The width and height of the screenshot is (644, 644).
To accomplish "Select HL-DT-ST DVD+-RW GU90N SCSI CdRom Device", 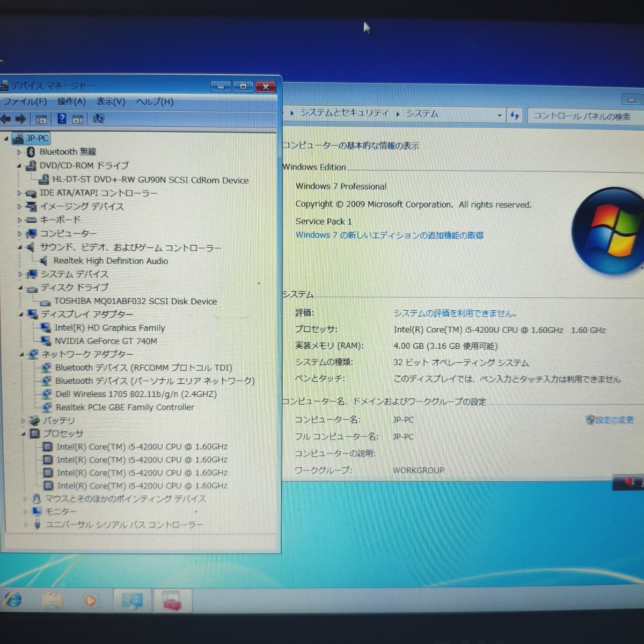I will coord(150,180).
